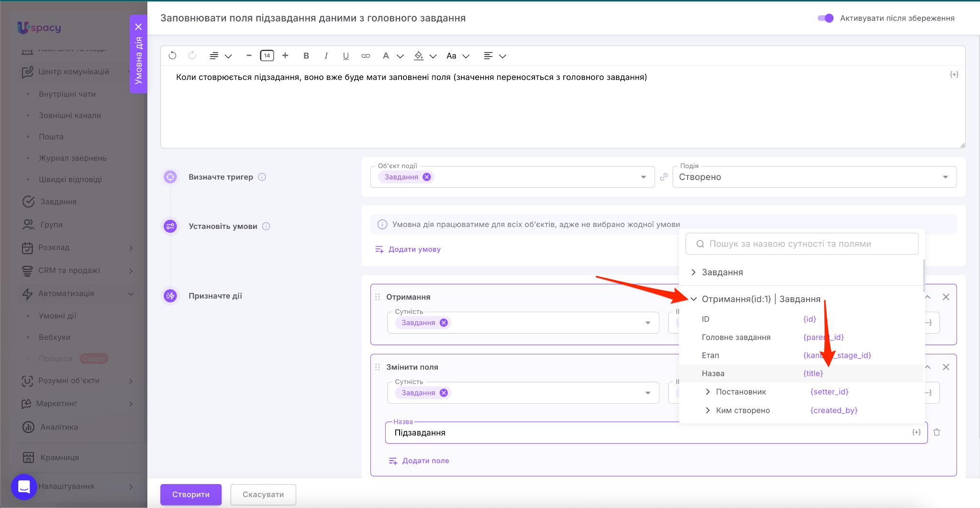Remove the Завдання chip from Об'єкт події

pyautogui.click(x=427, y=177)
